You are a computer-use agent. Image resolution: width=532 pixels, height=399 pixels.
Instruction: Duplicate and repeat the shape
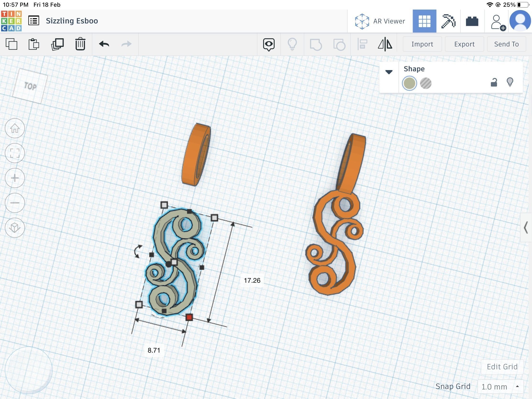tap(57, 44)
